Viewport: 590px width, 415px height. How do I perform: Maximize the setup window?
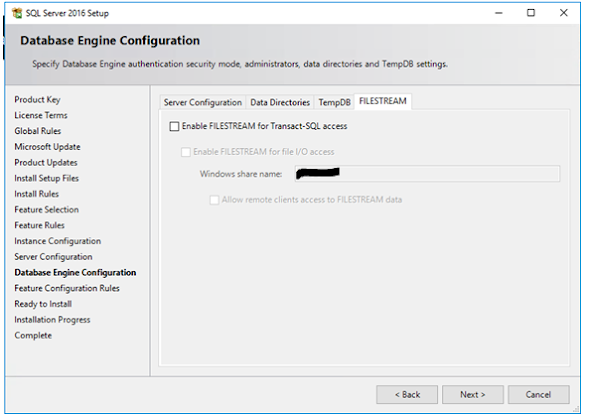tap(531, 13)
